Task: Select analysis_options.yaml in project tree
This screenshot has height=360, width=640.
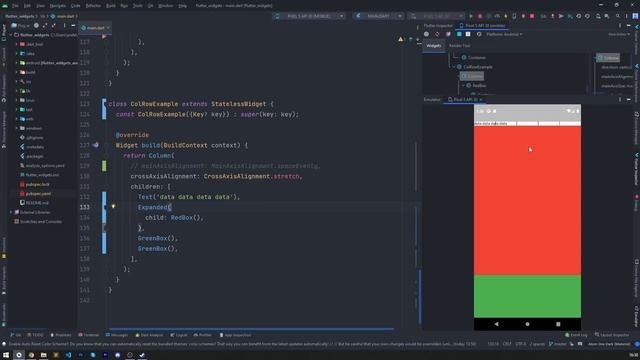Action: 45,166
